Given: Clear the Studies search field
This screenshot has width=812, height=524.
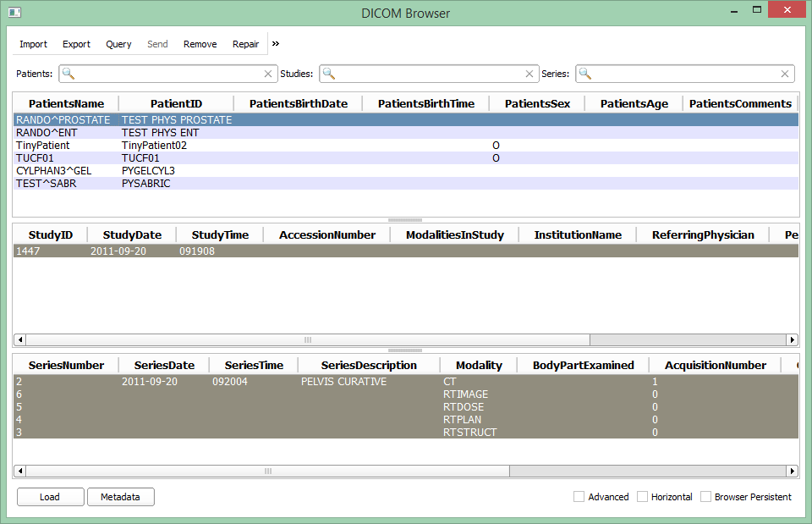Looking at the screenshot, I should (x=530, y=74).
